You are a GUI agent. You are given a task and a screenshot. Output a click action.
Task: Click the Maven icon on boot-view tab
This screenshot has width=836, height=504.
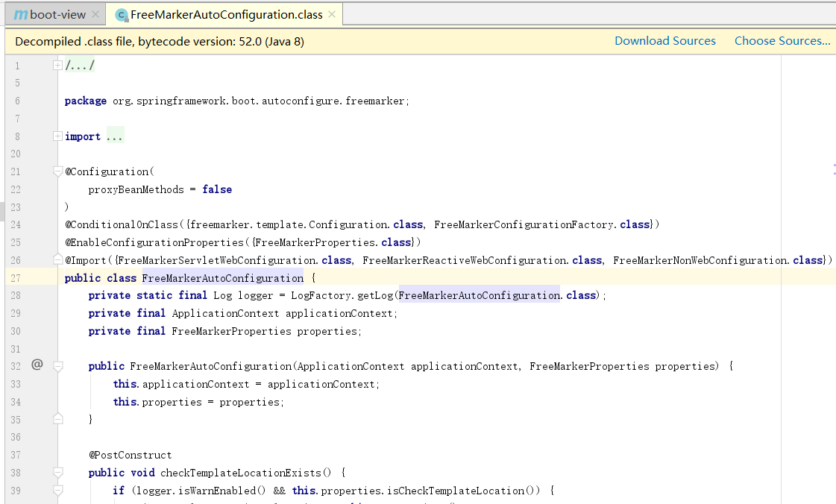(x=21, y=15)
